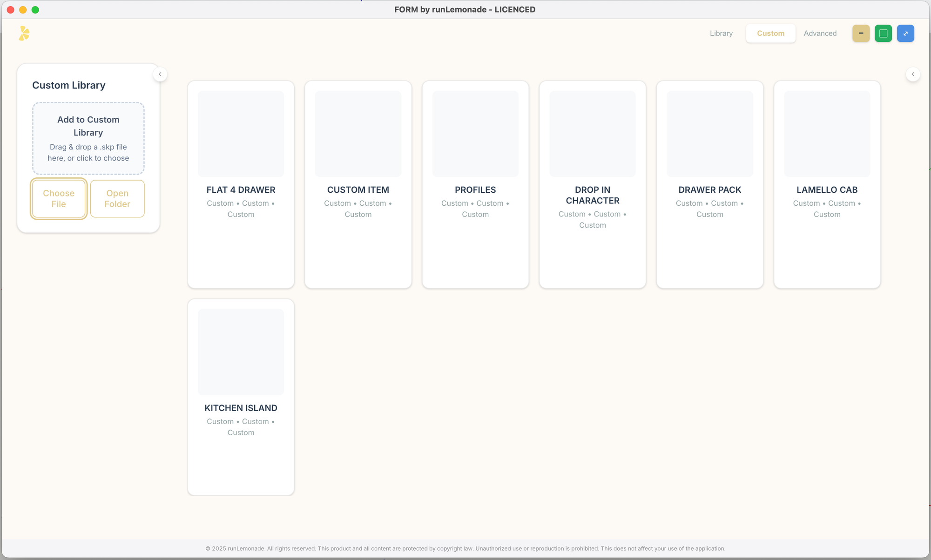
Task: Click the Add to Custom Library drop zone
Action: click(x=88, y=138)
